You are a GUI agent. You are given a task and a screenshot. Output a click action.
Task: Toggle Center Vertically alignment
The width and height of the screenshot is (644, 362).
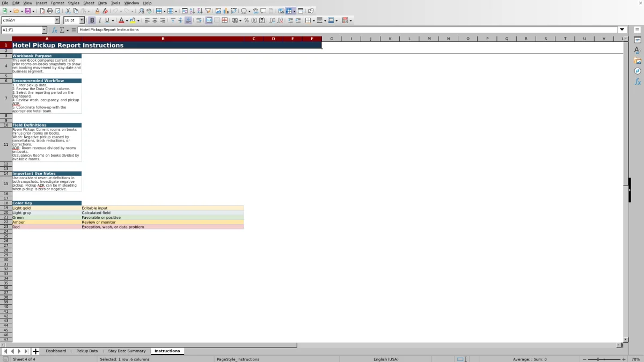pos(180,20)
